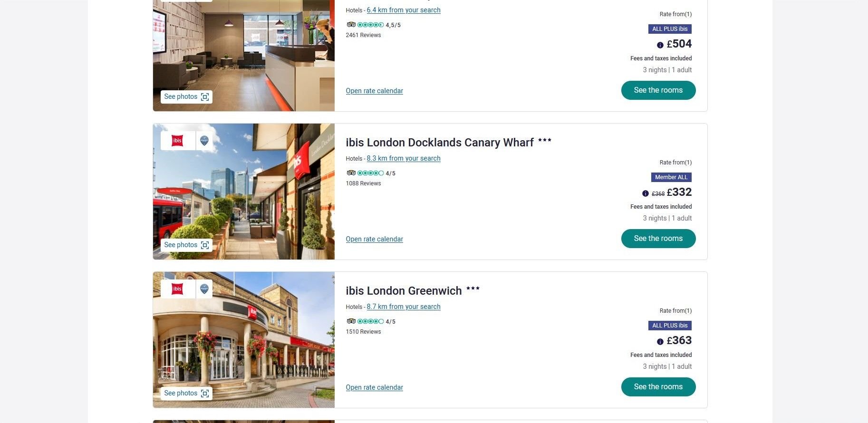This screenshot has width=868, height=423.
Task: Open photos of the first hotel lobby
Action: pos(186,97)
